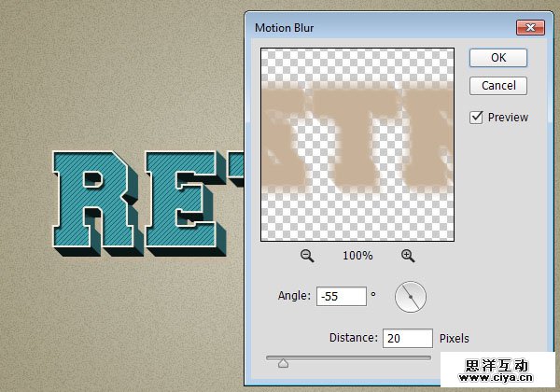Image resolution: width=560 pixels, height=392 pixels.
Task: Zoom out the blur preview
Action: click(x=307, y=256)
